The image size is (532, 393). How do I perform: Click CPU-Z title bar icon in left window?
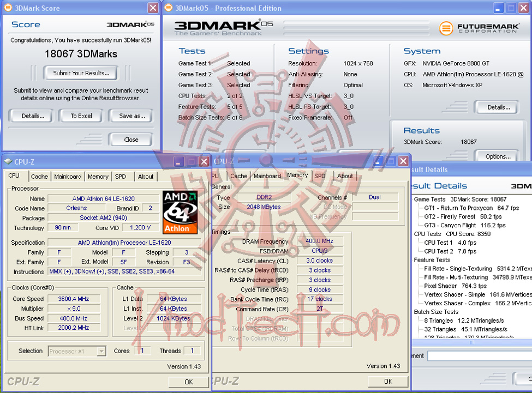pyautogui.click(x=8, y=161)
